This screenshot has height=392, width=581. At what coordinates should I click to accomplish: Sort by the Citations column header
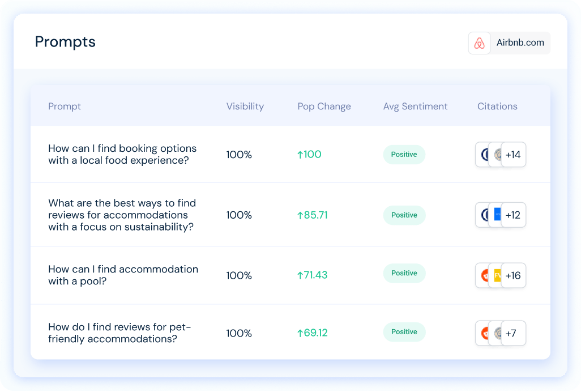coord(497,106)
